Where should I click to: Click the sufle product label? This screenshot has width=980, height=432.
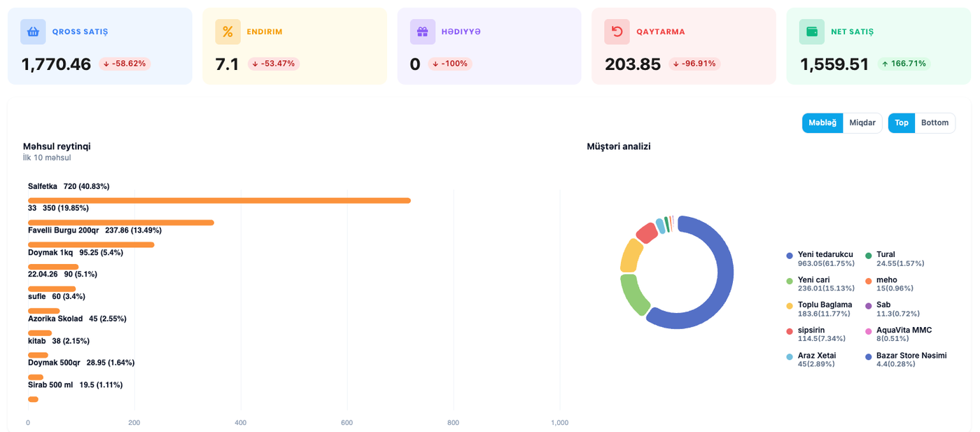(37, 297)
